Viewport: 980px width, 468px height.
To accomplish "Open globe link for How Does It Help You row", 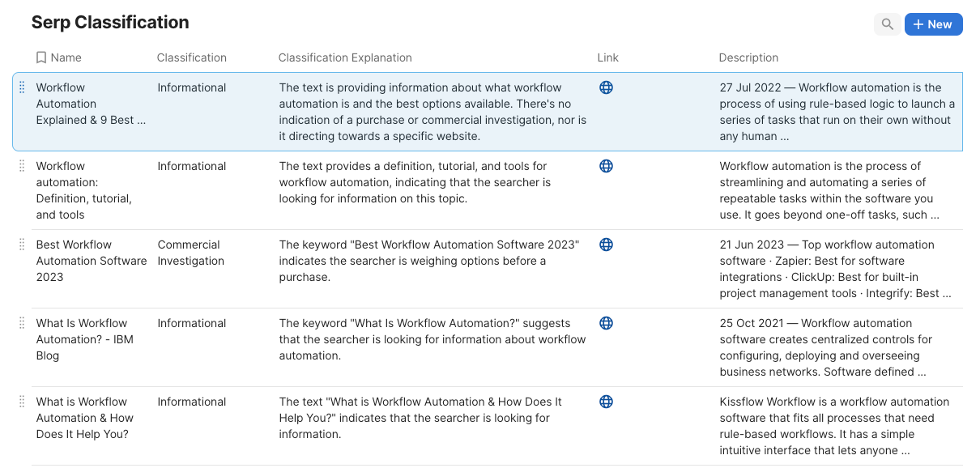I will [606, 402].
